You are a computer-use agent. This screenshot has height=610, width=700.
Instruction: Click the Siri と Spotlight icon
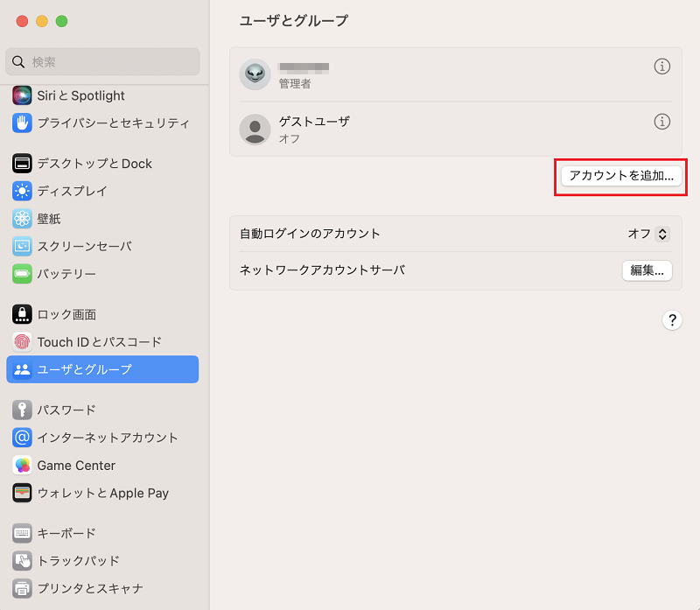pos(22,95)
